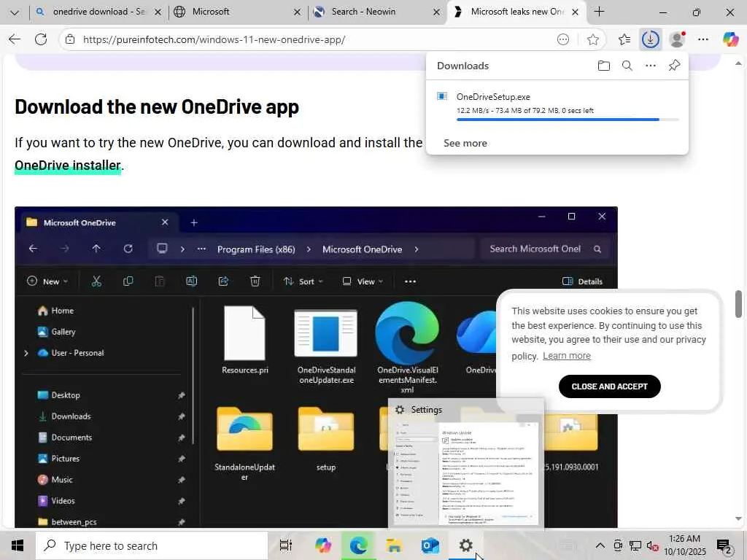Click the scroll down arrow

pos(738,518)
